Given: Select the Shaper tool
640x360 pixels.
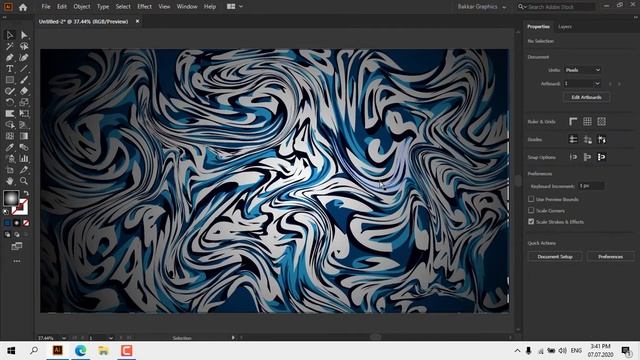Looking at the screenshot, I should [9, 91].
